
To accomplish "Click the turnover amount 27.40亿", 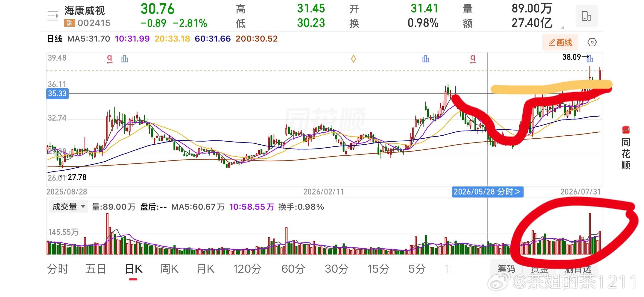I will (532, 23).
